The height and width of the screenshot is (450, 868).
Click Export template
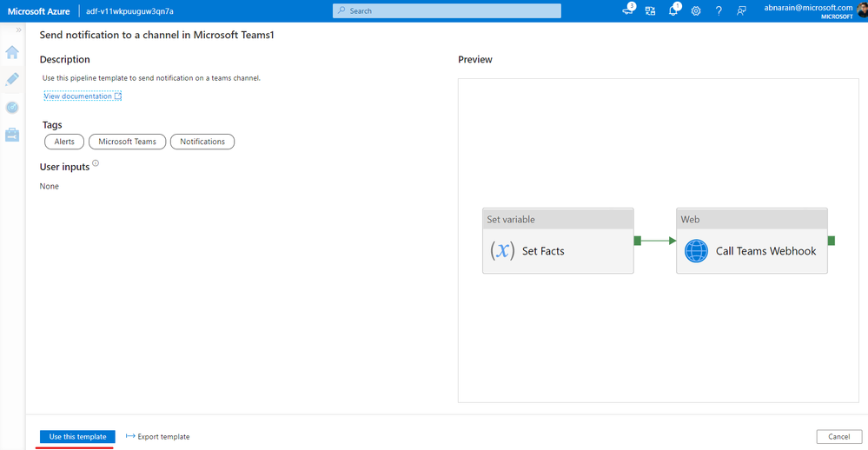[x=158, y=437]
